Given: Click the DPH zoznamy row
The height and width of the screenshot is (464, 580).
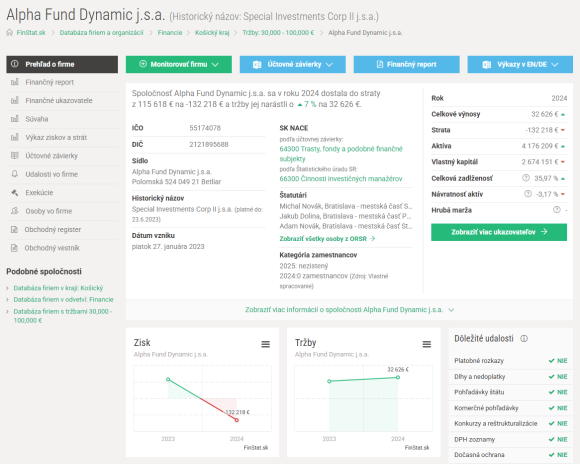Looking at the screenshot, I should (510, 440).
